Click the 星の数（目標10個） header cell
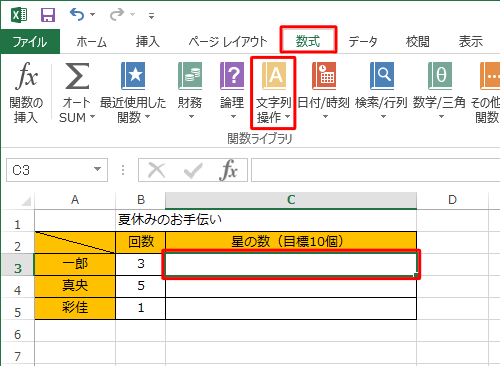500x366 pixels. [291, 242]
